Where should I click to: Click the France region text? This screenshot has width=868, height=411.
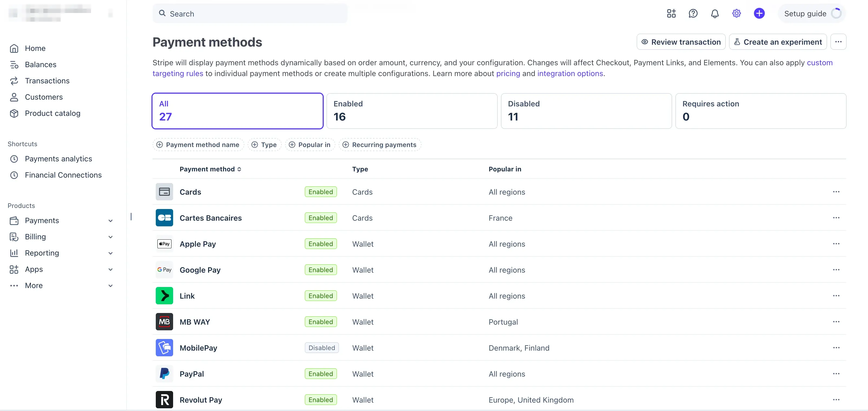(500, 218)
